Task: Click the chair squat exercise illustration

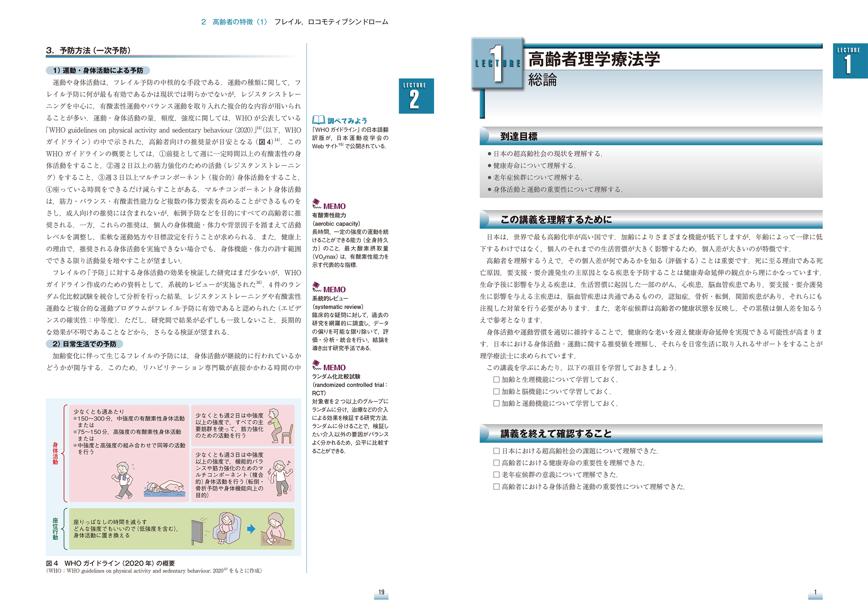Action: click(x=281, y=426)
